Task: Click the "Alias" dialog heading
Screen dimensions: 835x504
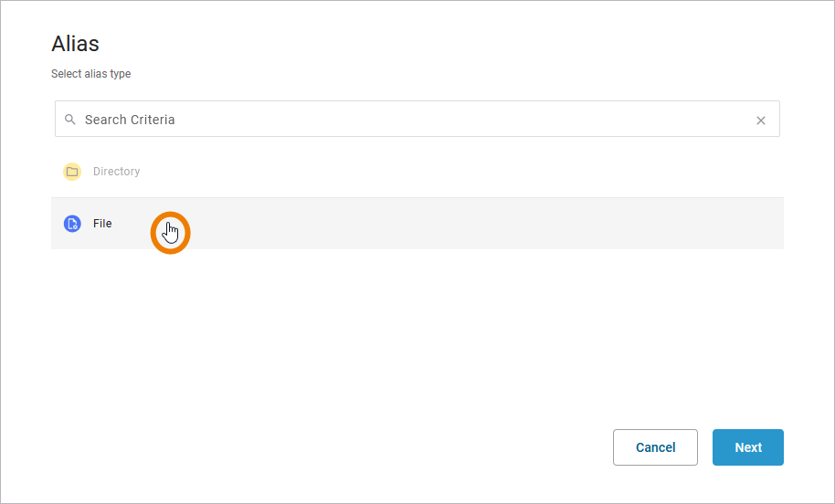Action: pyautogui.click(x=75, y=43)
